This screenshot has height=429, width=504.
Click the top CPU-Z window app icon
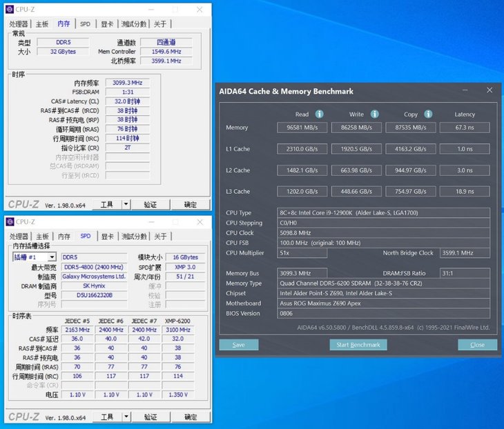10,10
